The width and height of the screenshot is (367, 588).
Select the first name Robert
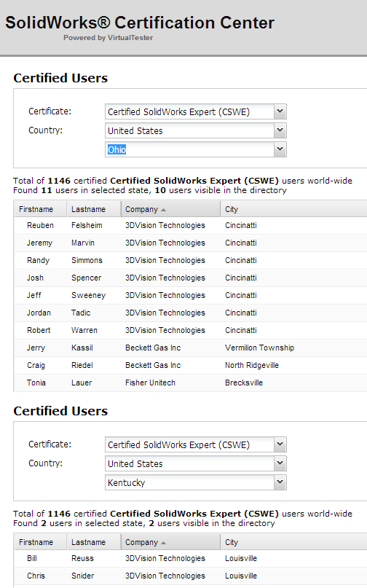[x=39, y=330]
